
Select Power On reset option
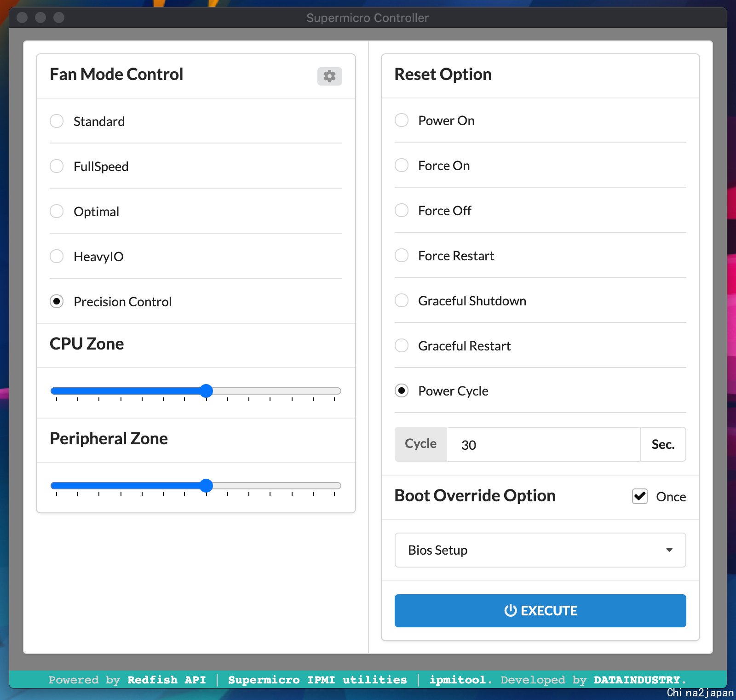coord(402,120)
